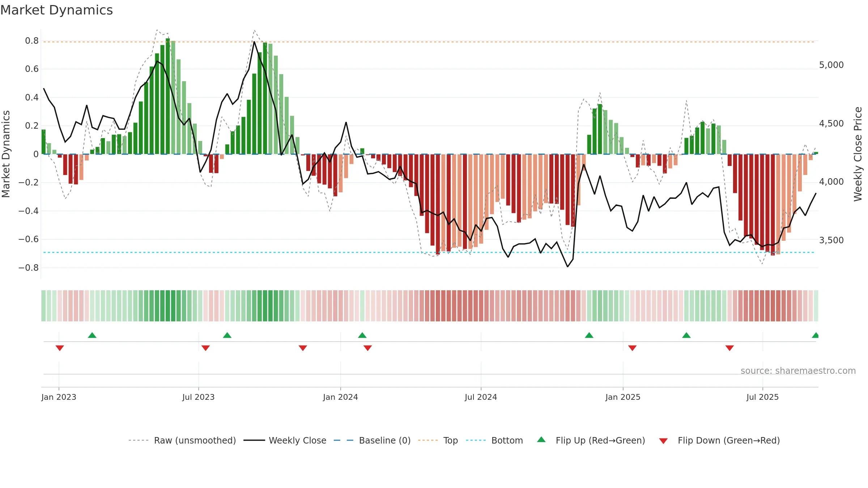Click the green Flip Up marker near November 2024
868x488 pixels.
(589, 335)
